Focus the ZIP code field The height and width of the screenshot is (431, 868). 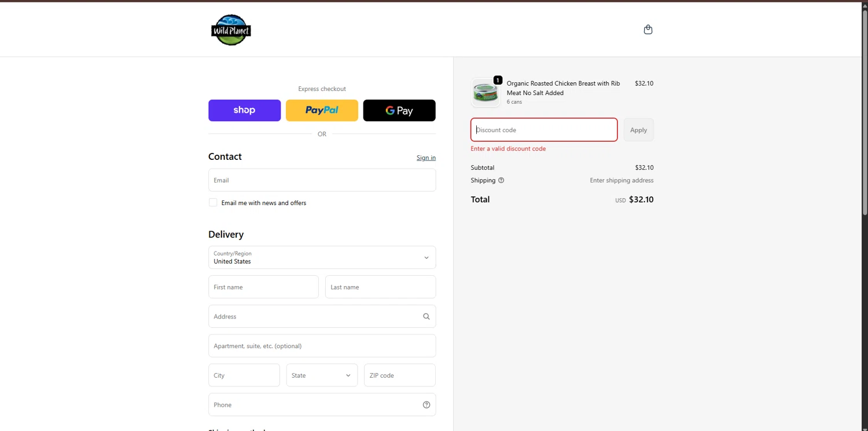coord(400,375)
